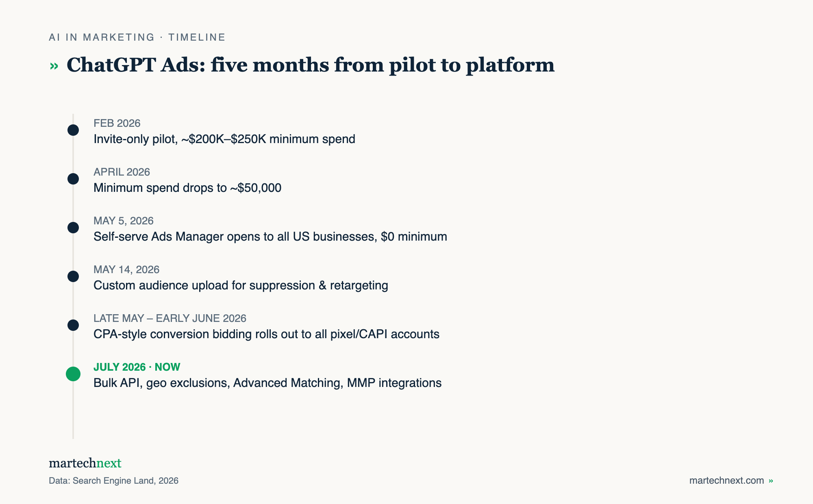Click the Minimum spend drops to ~$50,000 text
813x504 pixels.
[187, 188]
